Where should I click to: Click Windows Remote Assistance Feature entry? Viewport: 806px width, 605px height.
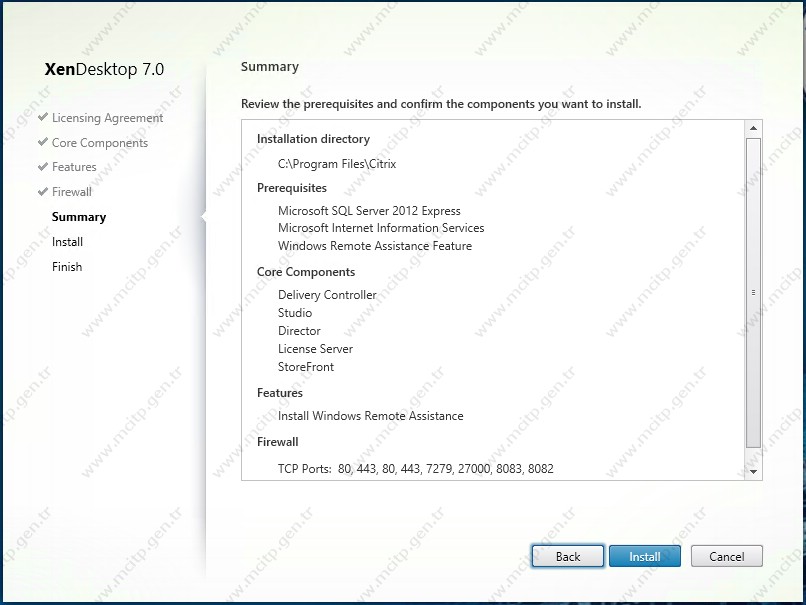point(375,246)
